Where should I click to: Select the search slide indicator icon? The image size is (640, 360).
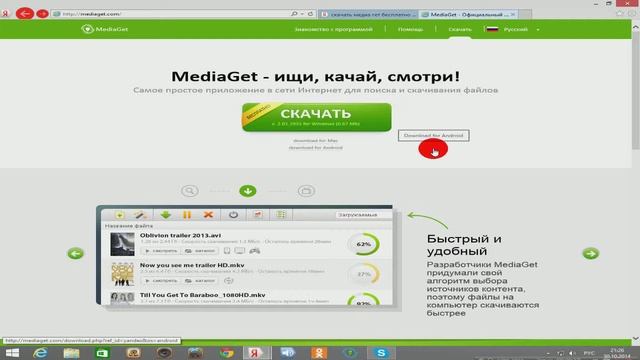tap(190, 191)
